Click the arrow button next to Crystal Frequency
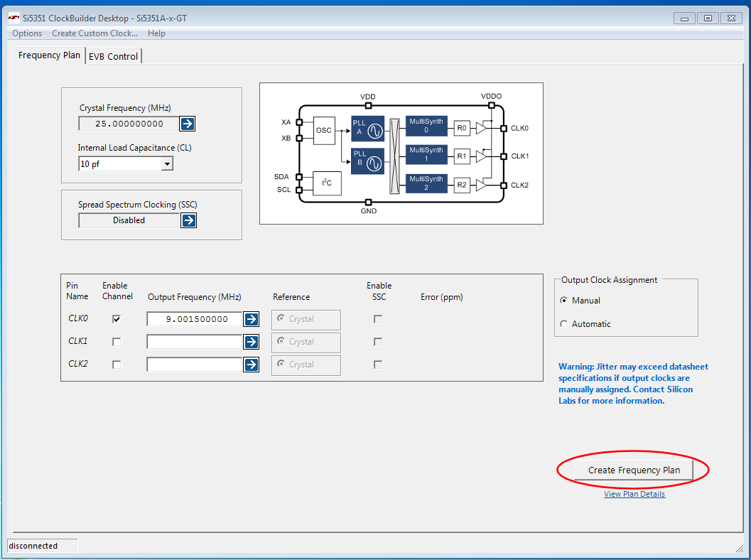The height and width of the screenshot is (560, 751). [x=187, y=124]
